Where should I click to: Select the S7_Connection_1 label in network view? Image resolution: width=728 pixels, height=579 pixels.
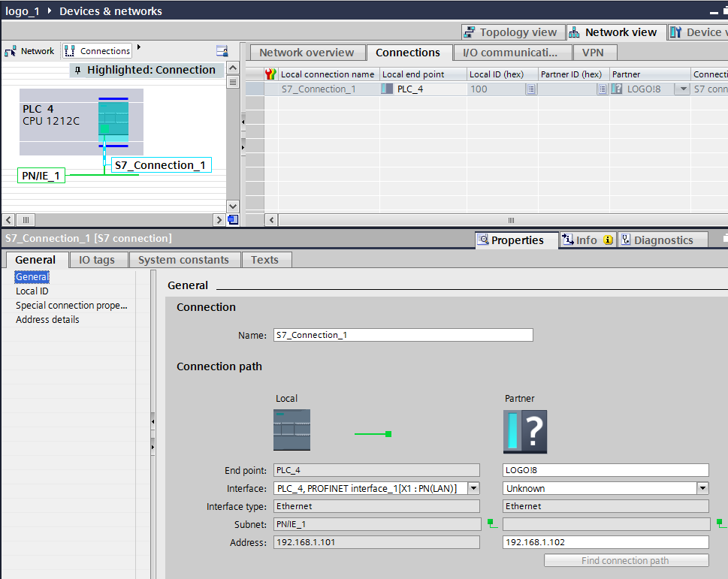point(162,165)
